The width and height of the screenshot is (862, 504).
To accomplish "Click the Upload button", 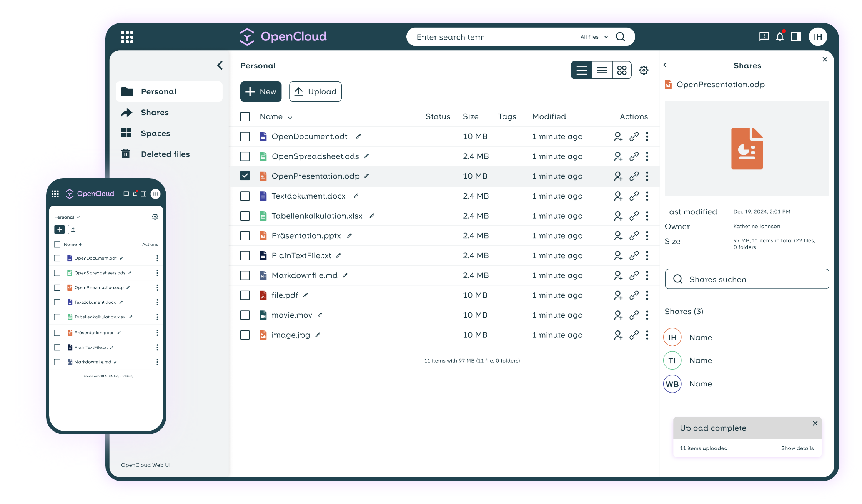I will pos(315,91).
